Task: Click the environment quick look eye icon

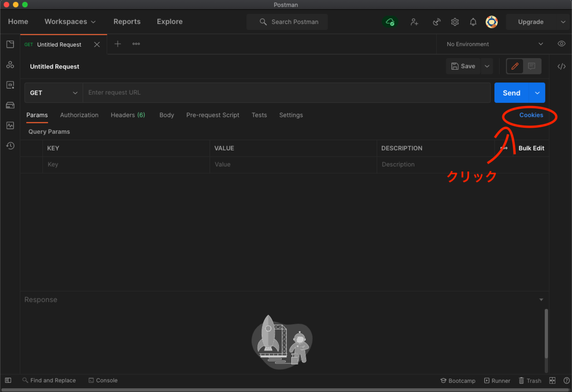Action: tap(562, 44)
